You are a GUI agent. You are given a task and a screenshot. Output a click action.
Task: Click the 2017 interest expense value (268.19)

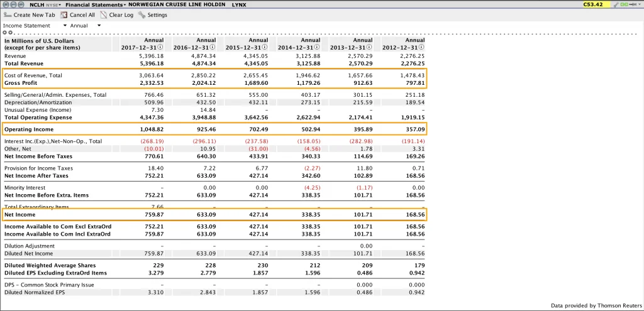tap(152, 141)
